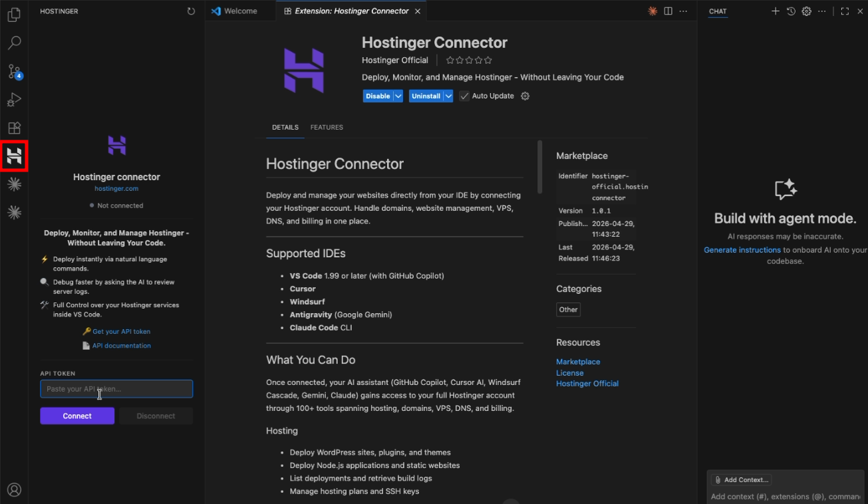Maximize the Chat panel
This screenshot has width=868, height=504.
845,11
